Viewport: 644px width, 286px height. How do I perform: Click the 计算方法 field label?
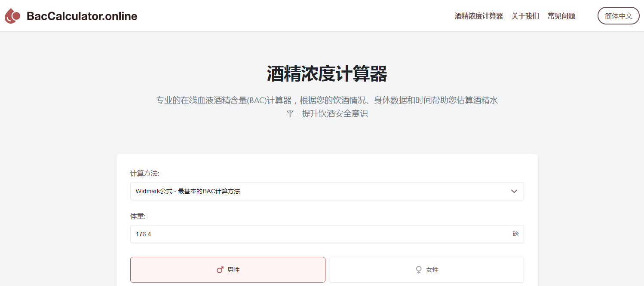point(144,173)
